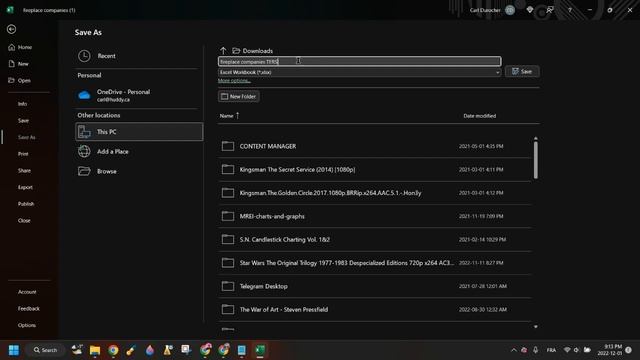The image size is (640, 360).
Task: Choose Save in the sidebar
Action: 23,121
